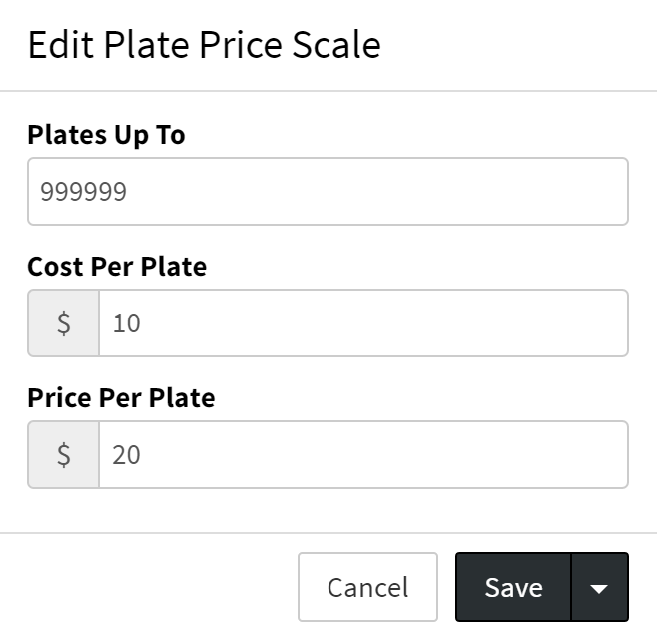Cancel editing the plate price scale
657x636 pixels.
point(367,588)
